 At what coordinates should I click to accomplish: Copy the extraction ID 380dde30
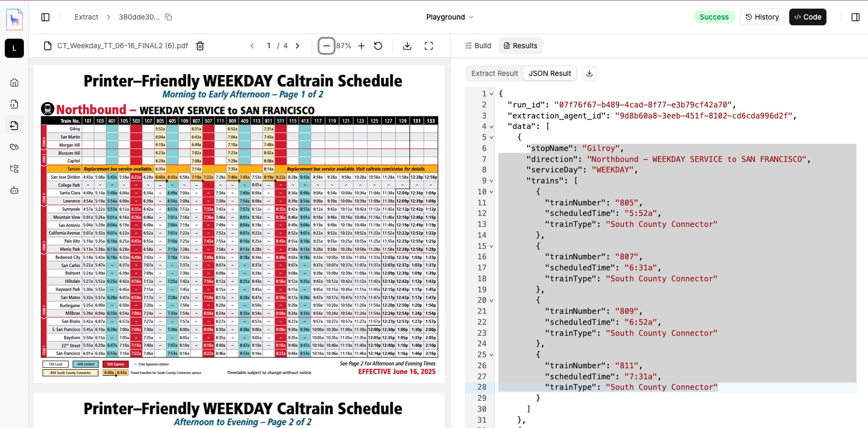[x=169, y=17]
